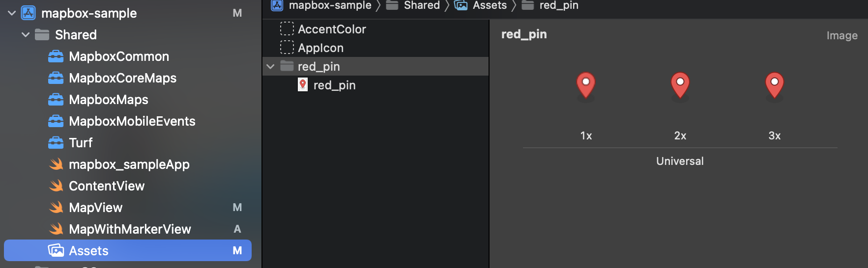The width and height of the screenshot is (868, 268).
Task: Select the MapboxCommon package icon
Action: (x=56, y=56)
